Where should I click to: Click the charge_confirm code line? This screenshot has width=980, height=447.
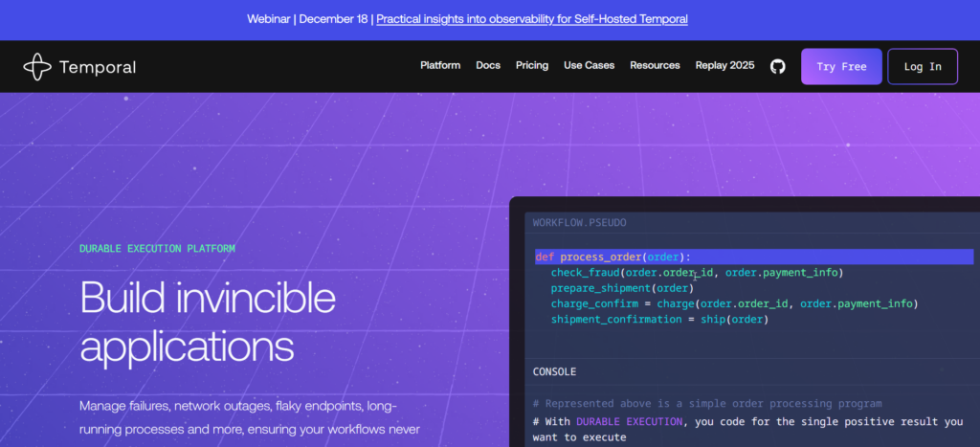734,303
